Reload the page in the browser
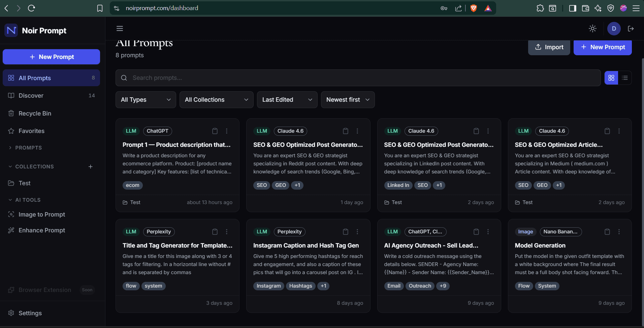The height and width of the screenshot is (328, 644). click(x=31, y=8)
